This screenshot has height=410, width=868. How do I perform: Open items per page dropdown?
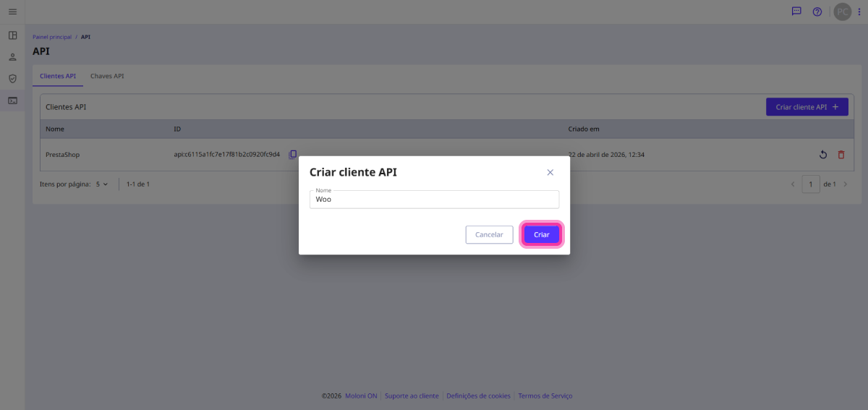[101, 184]
